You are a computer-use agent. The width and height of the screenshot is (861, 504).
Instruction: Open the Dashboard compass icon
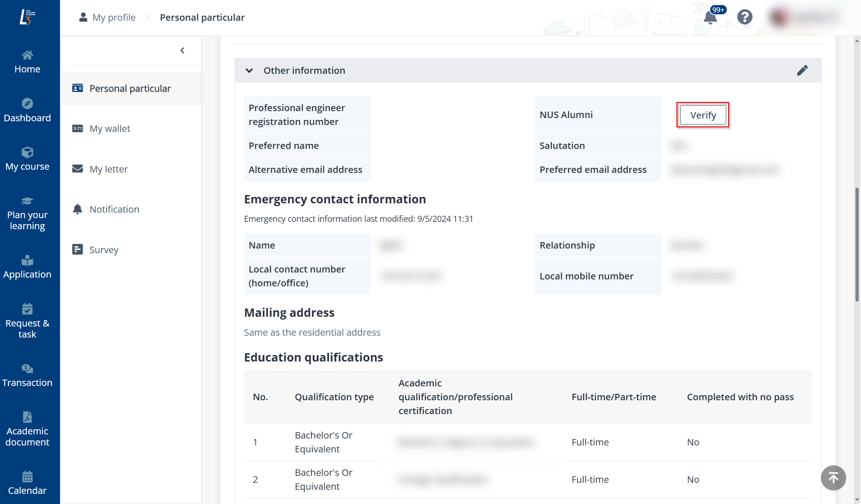[27, 103]
